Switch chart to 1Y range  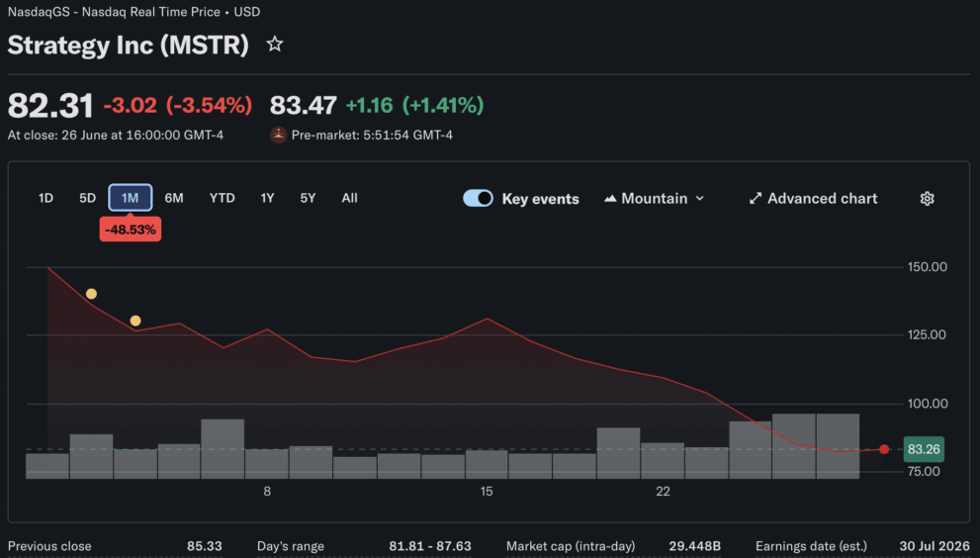pyautogui.click(x=268, y=198)
